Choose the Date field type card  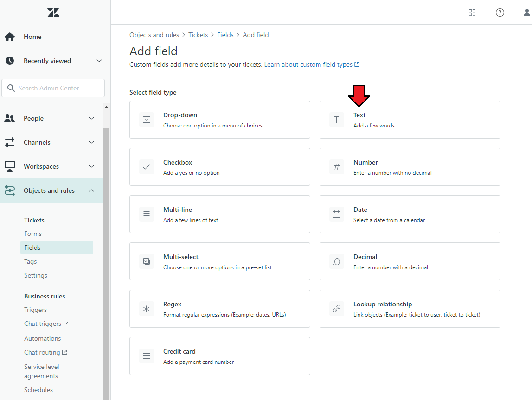point(410,214)
